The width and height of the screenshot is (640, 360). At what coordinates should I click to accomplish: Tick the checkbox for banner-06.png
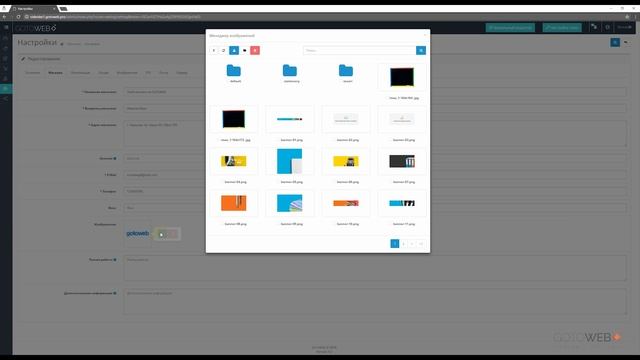click(334, 182)
